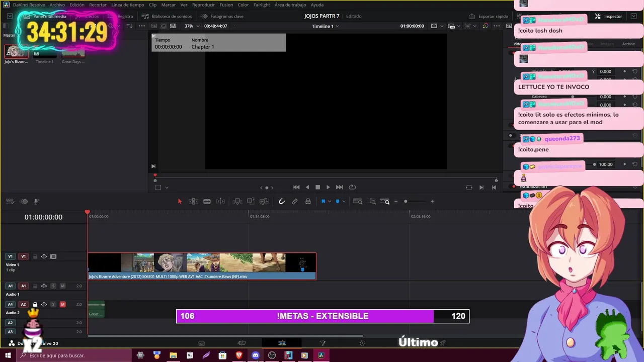The image size is (644, 362).
Task: Click the Replace clip icon
Action: pyautogui.click(x=264, y=202)
